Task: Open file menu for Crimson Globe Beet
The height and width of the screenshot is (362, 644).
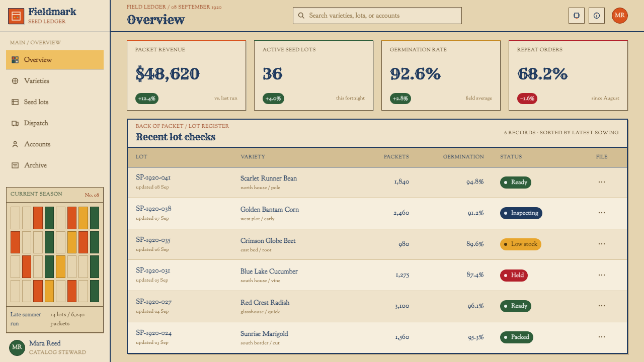Action: click(602, 244)
